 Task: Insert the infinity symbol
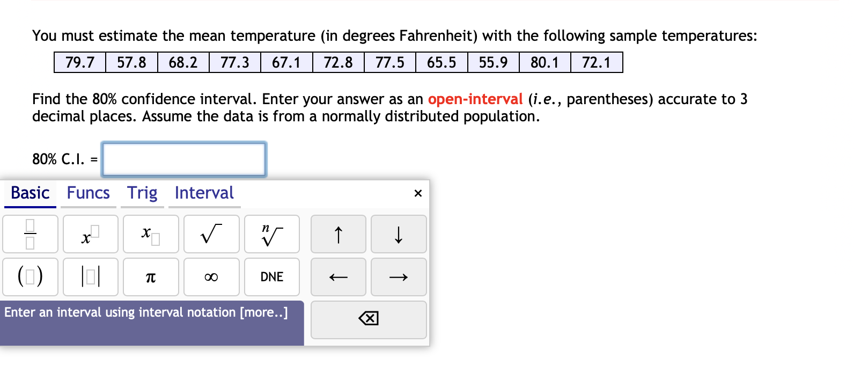coord(211,277)
